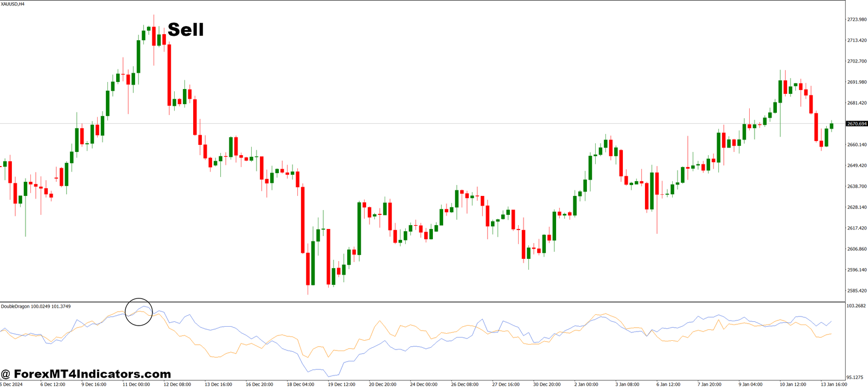This screenshot has height=388, width=868.
Task: Click the 20 Dec 20:00 time label
Action: tap(382, 384)
